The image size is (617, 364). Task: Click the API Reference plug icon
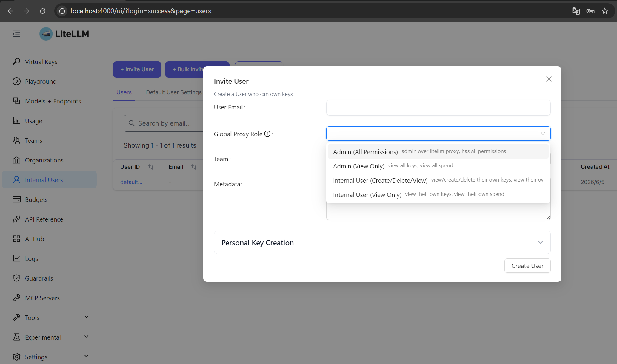click(17, 219)
